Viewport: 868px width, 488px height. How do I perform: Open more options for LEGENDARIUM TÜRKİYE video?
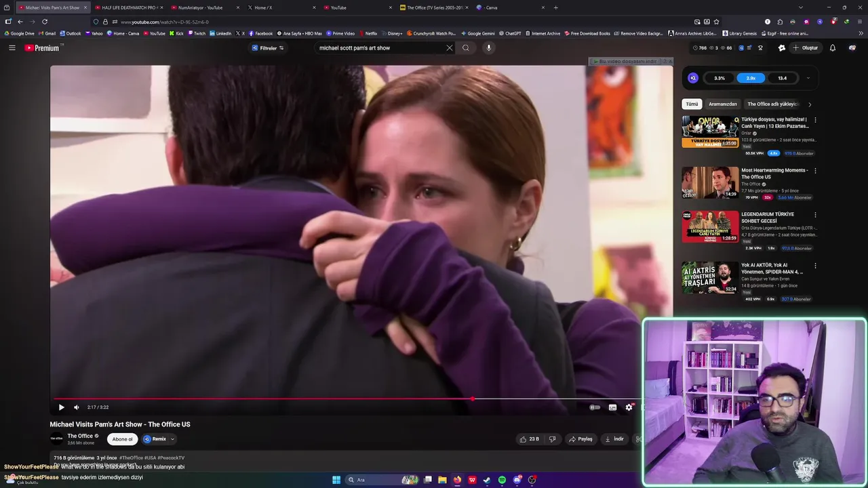pos(815,215)
